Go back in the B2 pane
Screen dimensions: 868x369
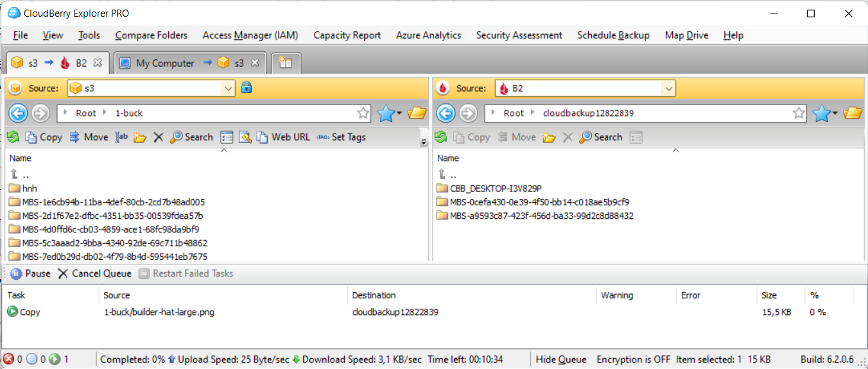pos(446,113)
